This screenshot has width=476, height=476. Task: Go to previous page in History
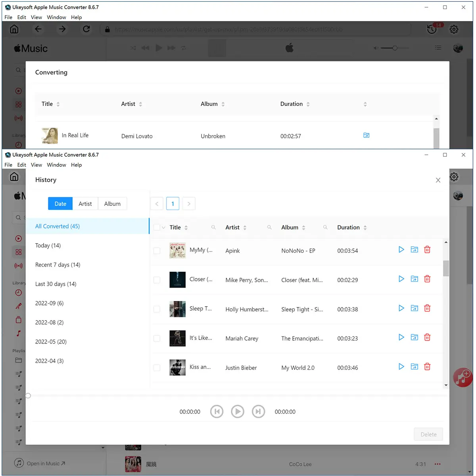[157, 203]
